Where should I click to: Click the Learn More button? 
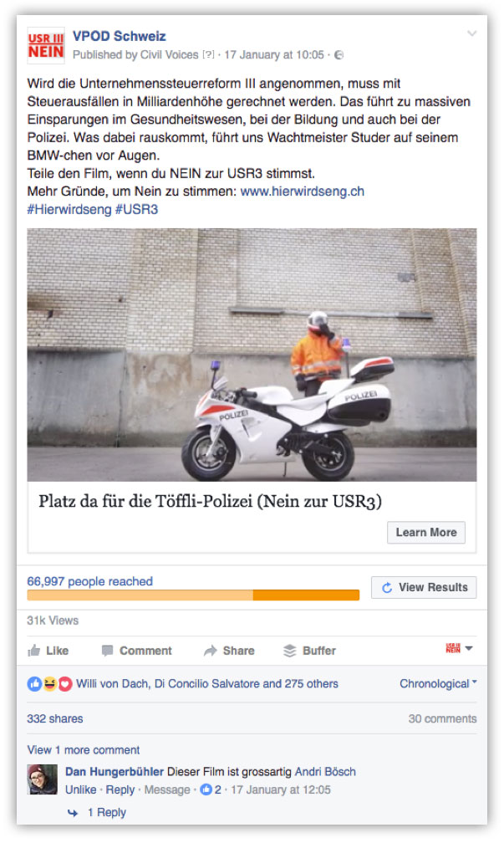426,532
